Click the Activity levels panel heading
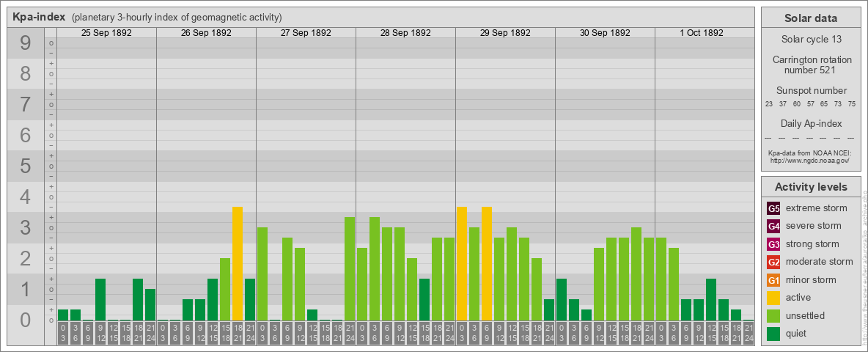The width and height of the screenshot is (868, 352). pos(811,187)
